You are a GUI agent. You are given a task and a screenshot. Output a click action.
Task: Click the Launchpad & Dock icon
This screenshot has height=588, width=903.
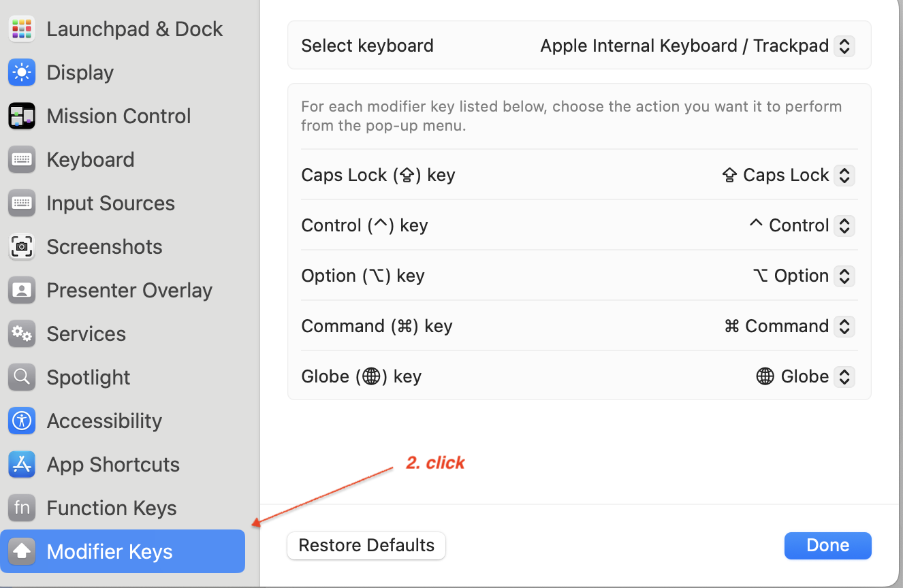click(22, 29)
